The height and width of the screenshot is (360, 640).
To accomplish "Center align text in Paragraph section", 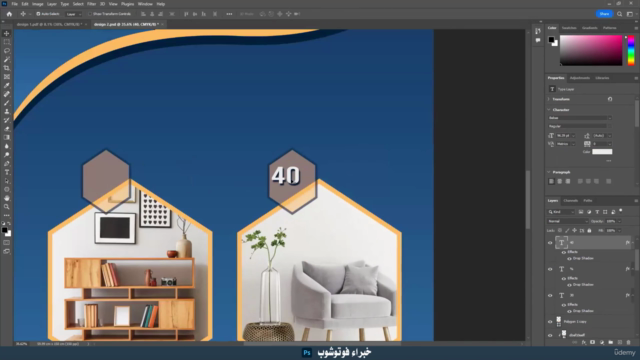I will point(560,181).
